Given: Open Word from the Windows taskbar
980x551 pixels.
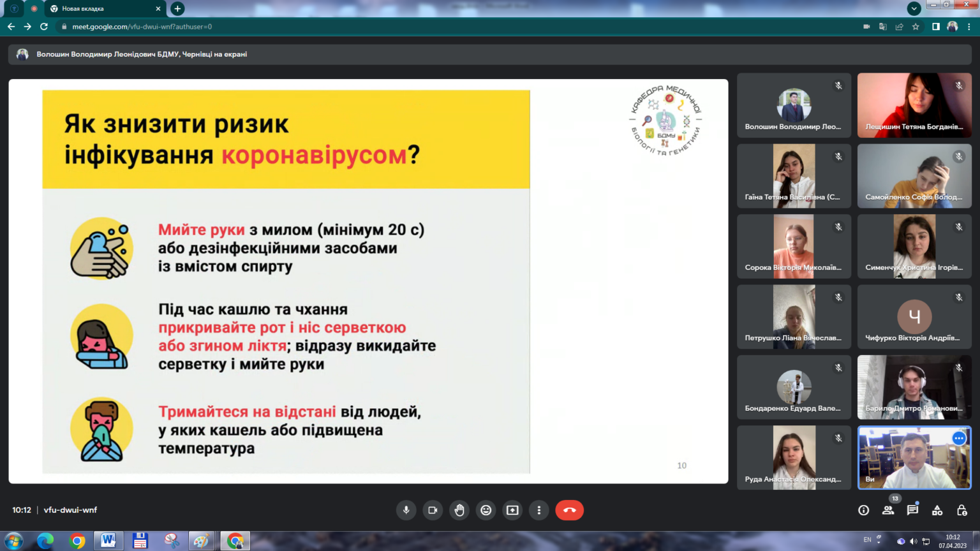Looking at the screenshot, I should pyautogui.click(x=108, y=541).
